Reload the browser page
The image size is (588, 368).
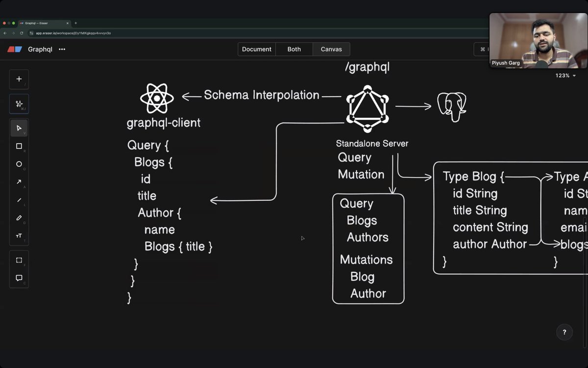point(22,33)
